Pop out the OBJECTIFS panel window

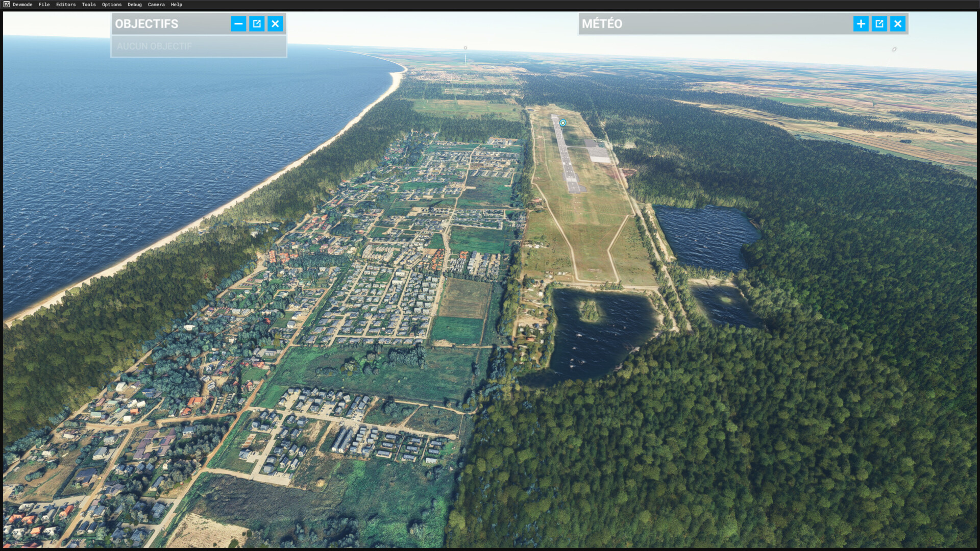click(x=257, y=23)
